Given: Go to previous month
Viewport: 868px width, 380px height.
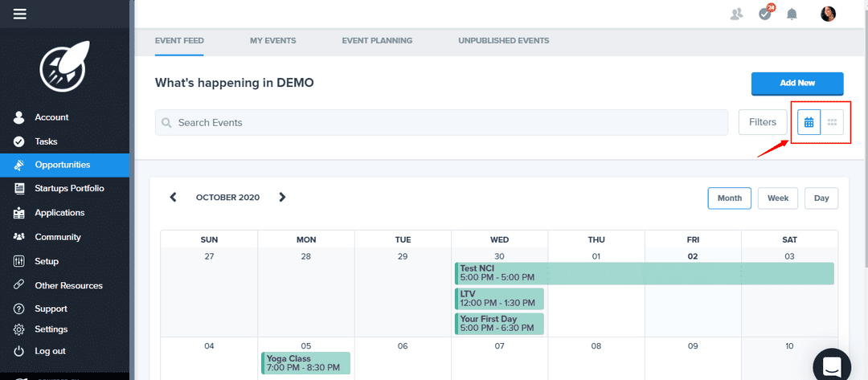Looking at the screenshot, I should coord(173,197).
